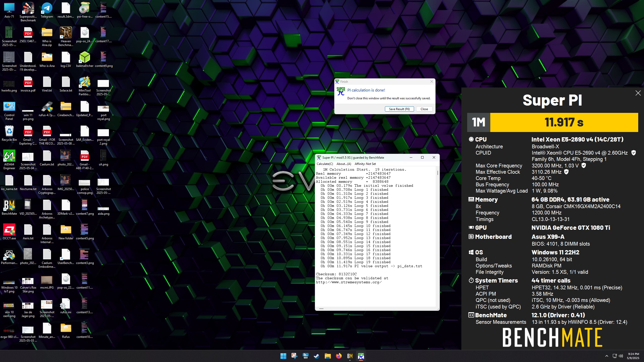Click the Checksum: 8132C10C line
This screenshot has width=644, height=362.
[x=336, y=274]
